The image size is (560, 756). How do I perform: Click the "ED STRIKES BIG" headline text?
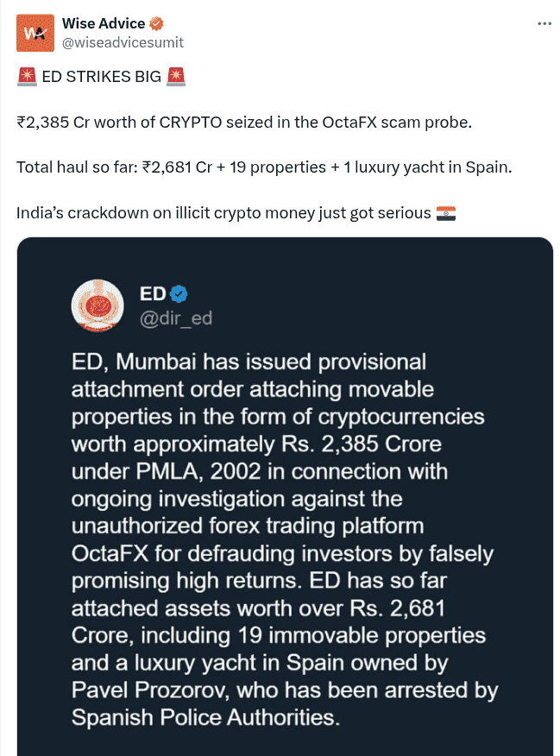[101, 77]
